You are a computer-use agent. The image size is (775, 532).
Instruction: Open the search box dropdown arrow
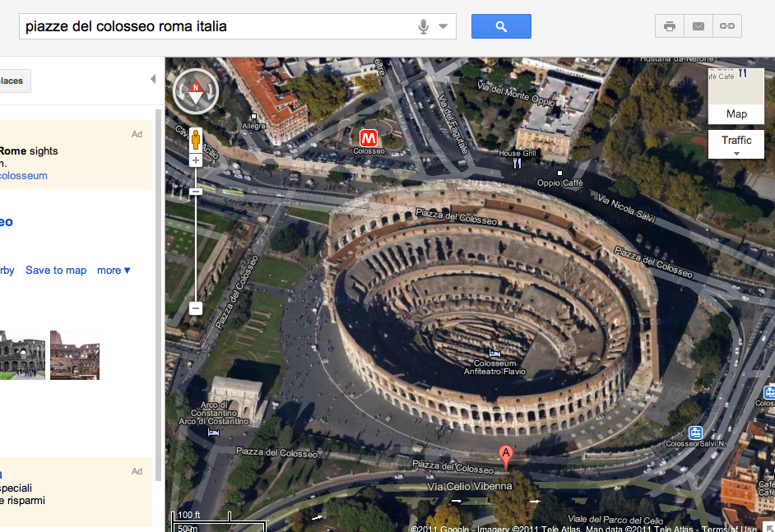coord(443,26)
